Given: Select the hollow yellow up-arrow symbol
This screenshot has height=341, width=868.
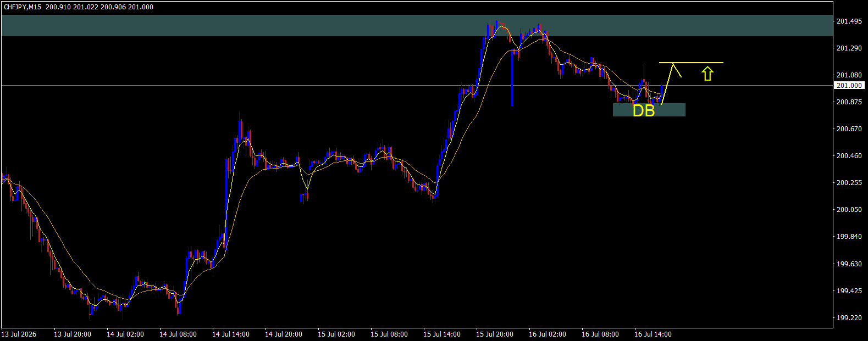Looking at the screenshot, I should click(707, 74).
